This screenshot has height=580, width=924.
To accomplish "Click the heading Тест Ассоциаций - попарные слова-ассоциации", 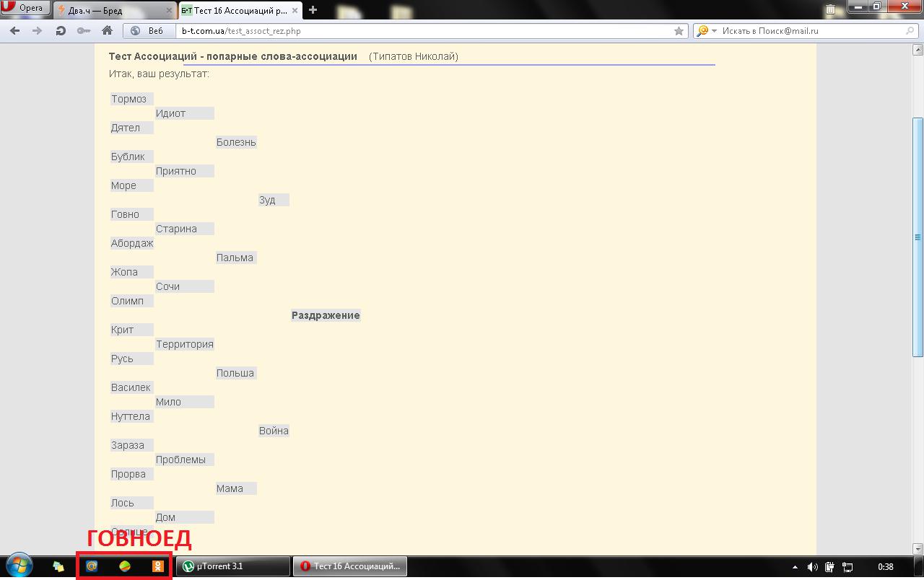I will click(x=233, y=56).
